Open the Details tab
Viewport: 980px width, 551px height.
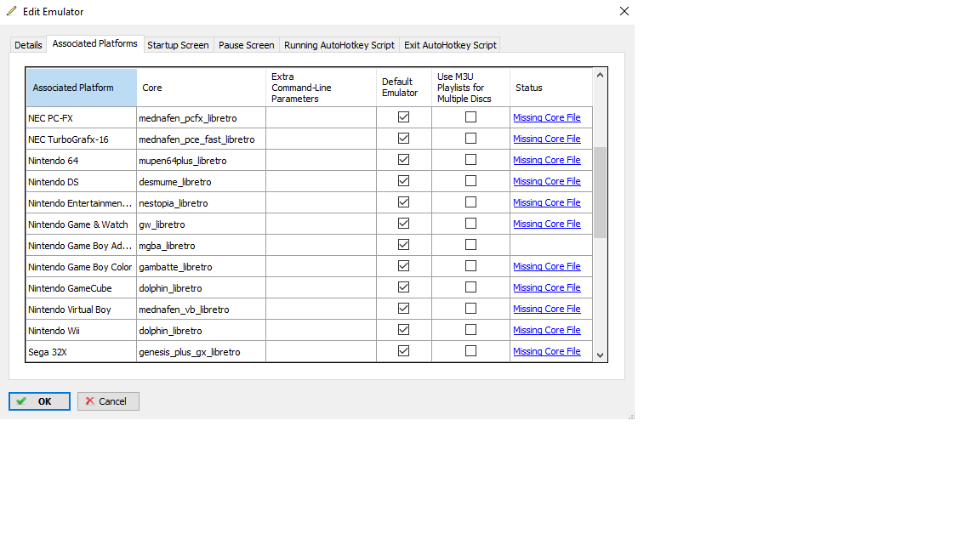tap(28, 45)
